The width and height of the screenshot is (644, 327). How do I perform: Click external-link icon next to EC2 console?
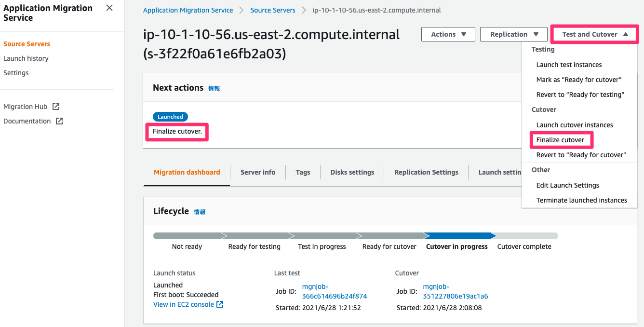220,304
